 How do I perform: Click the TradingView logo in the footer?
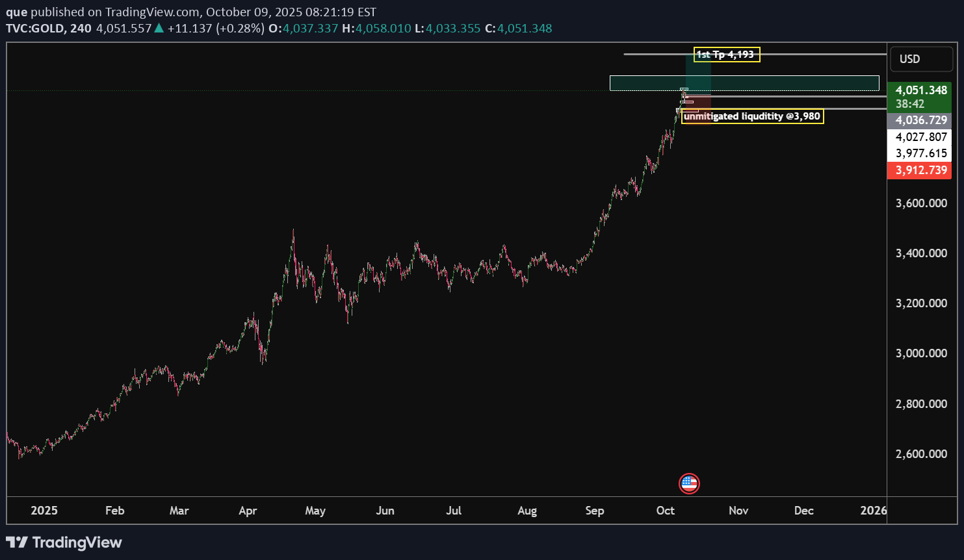coord(64,542)
